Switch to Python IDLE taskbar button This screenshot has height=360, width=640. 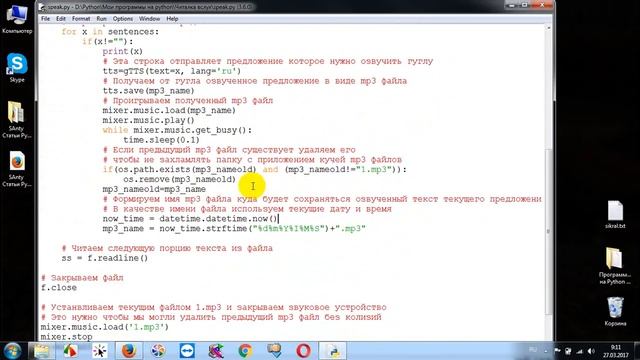click(333, 351)
